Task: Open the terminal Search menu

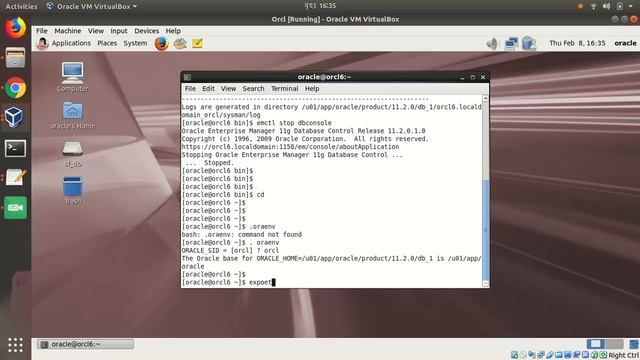Action: (x=253, y=89)
